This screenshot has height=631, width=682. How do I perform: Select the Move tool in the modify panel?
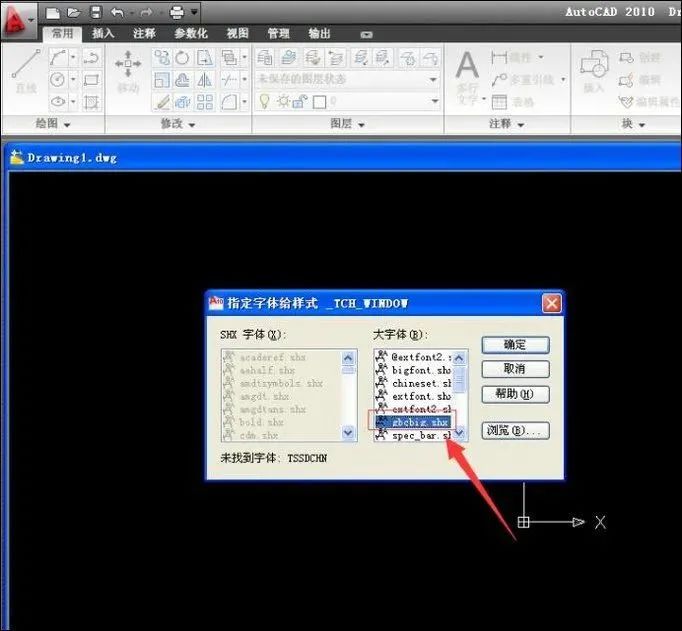[128, 71]
